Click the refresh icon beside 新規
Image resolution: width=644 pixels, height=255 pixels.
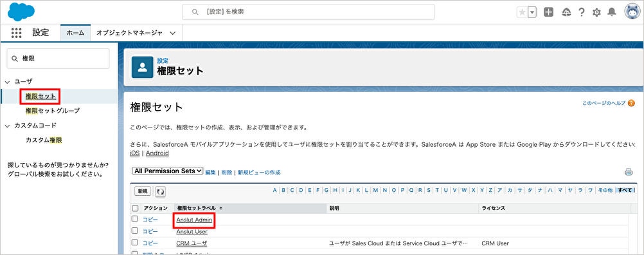[x=160, y=191]
